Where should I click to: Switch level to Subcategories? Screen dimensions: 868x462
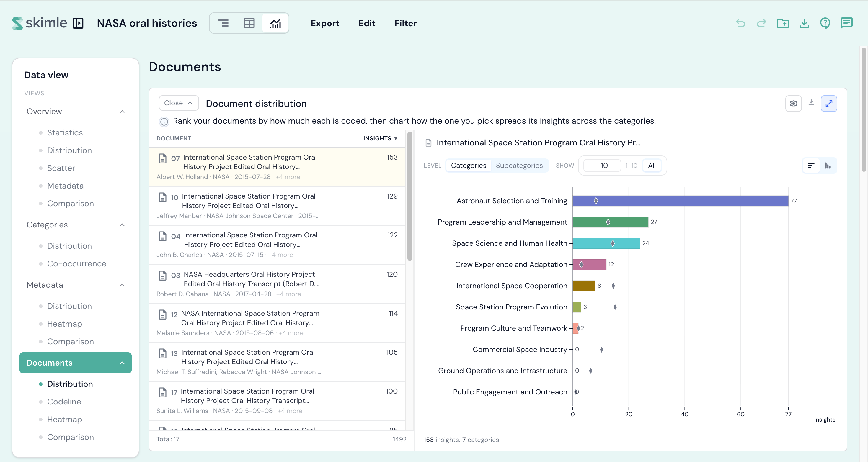coord(519,165)
